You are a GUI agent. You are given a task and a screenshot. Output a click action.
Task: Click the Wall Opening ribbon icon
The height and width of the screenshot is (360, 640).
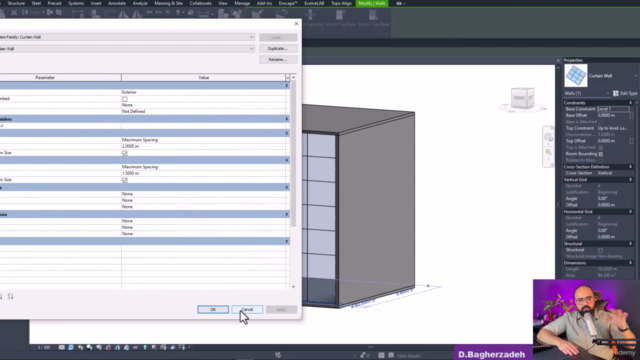[x=310, y=16]
